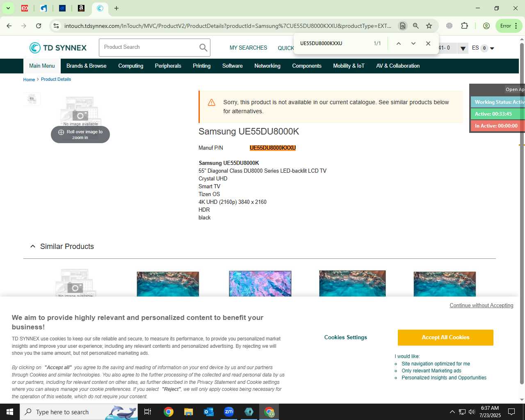Open the purple similar product TV image

pos(260,283)
